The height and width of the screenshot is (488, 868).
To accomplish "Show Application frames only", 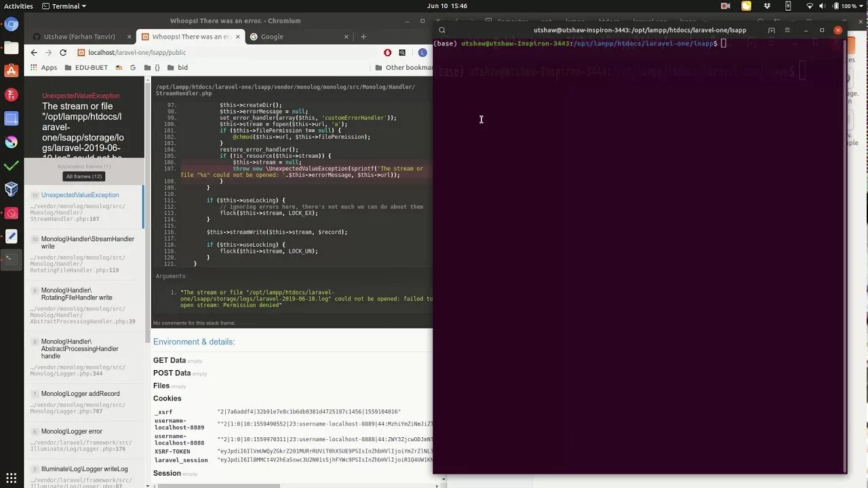I will point(84,166).
